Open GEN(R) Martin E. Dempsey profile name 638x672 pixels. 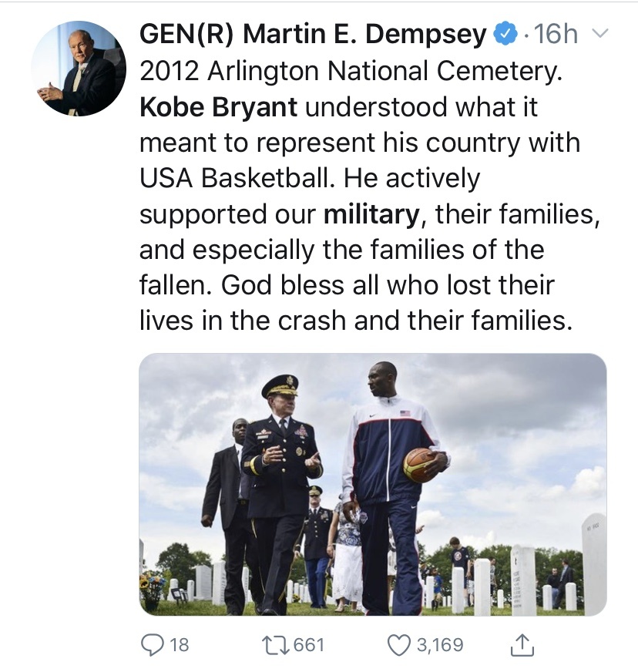pos(313,35)
